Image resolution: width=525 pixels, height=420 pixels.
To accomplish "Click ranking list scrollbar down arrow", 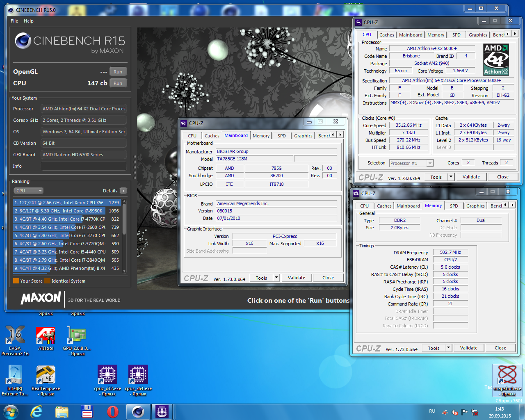I will click(124, 271).
